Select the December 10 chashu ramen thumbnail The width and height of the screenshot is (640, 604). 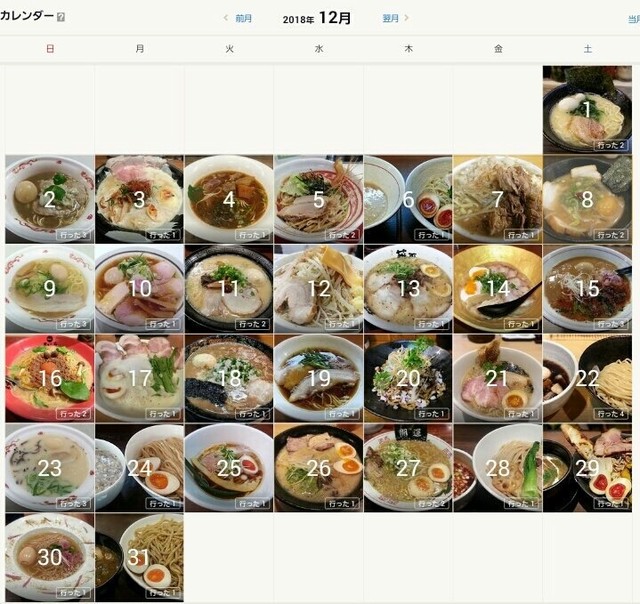coord(139,289)
